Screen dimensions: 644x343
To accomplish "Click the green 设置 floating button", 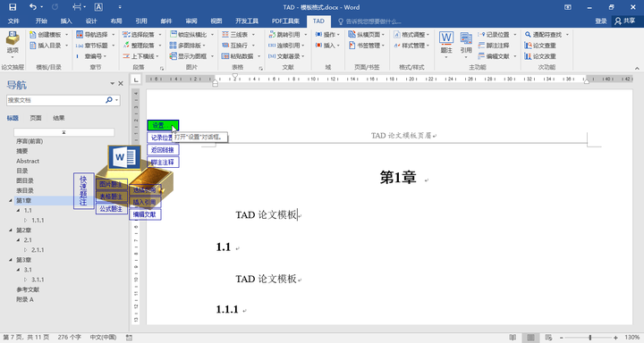I will [163, 125].
